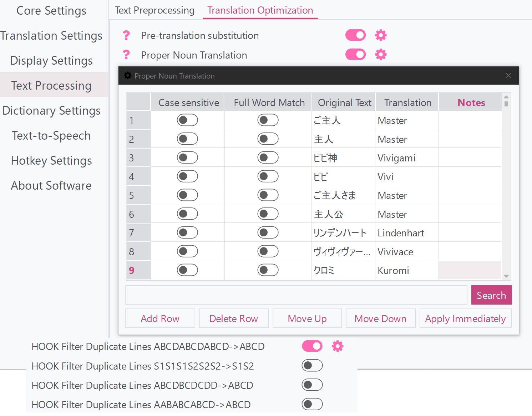Screen dimensions: 532x416
Task: Enable Case sensitive for row 2 主人
Action: pyautogui.click(x=187, y=139)
